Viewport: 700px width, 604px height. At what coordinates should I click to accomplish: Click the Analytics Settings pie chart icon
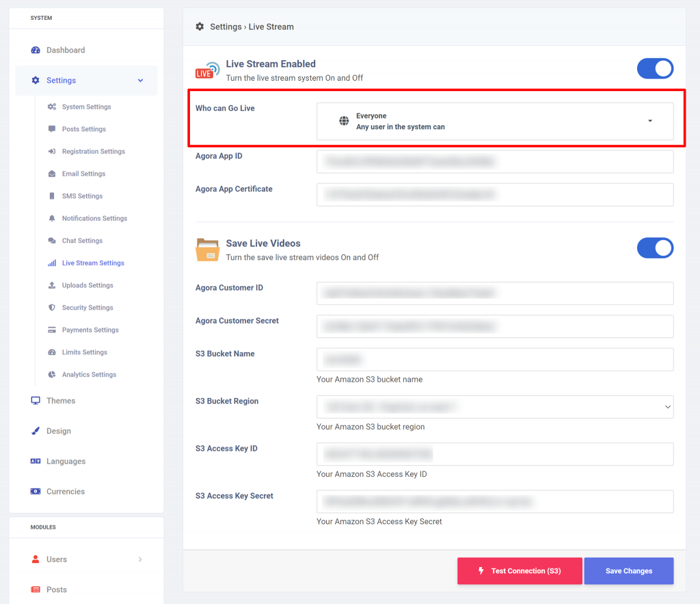(x=52, y=375)
